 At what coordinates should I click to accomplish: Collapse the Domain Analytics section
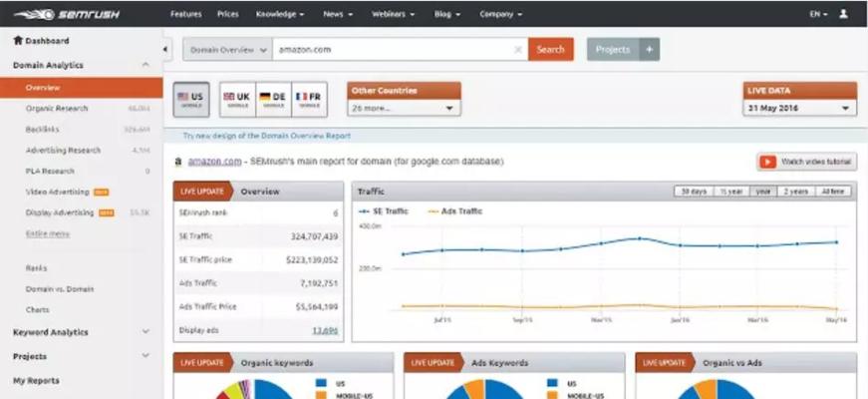(145, 65)
